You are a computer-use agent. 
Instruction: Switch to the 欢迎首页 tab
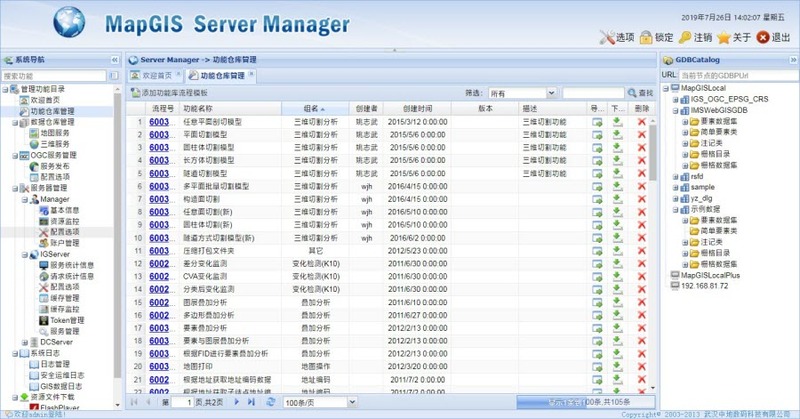point(154,75)
